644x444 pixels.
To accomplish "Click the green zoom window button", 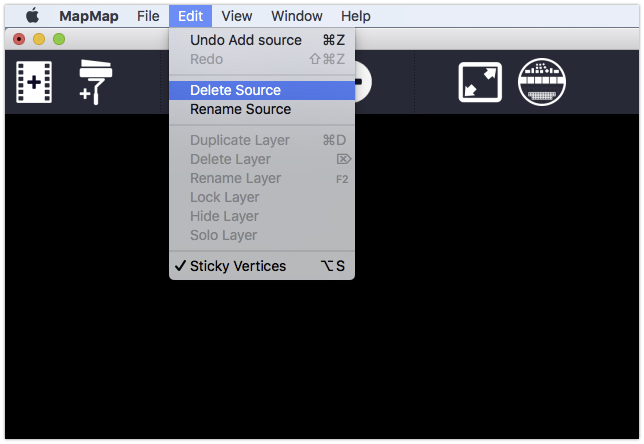I will tap(59, 39).
